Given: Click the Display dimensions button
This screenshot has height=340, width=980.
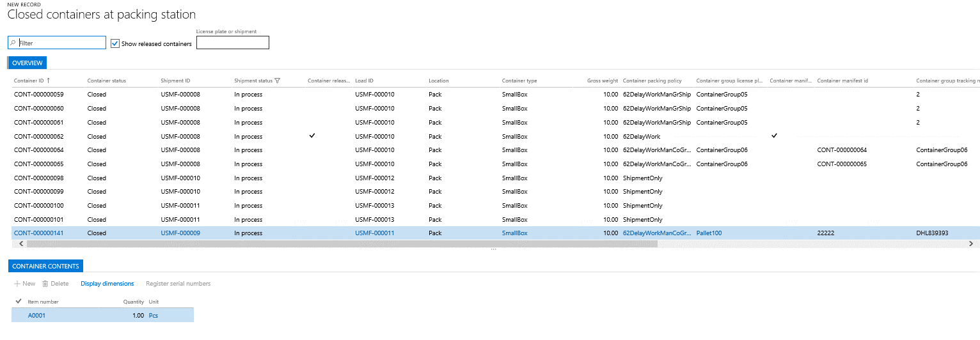Looking at the screenshot, I should [107, 284].
